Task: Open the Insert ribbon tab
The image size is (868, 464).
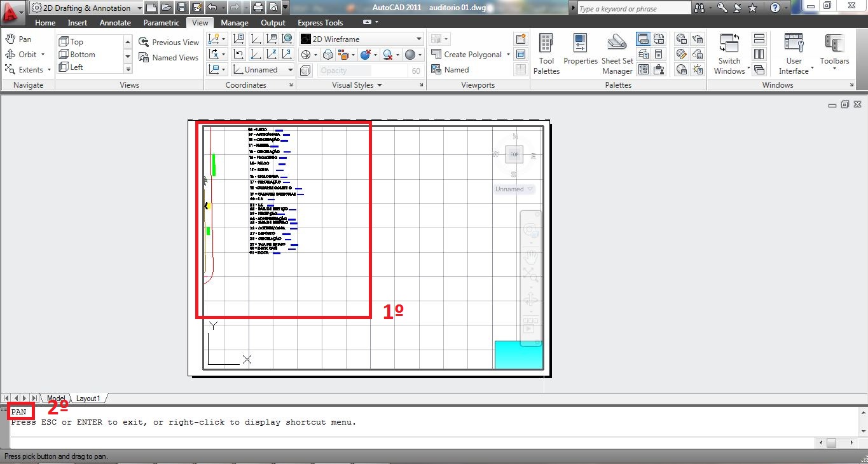Action: click(x=78, y=23)
